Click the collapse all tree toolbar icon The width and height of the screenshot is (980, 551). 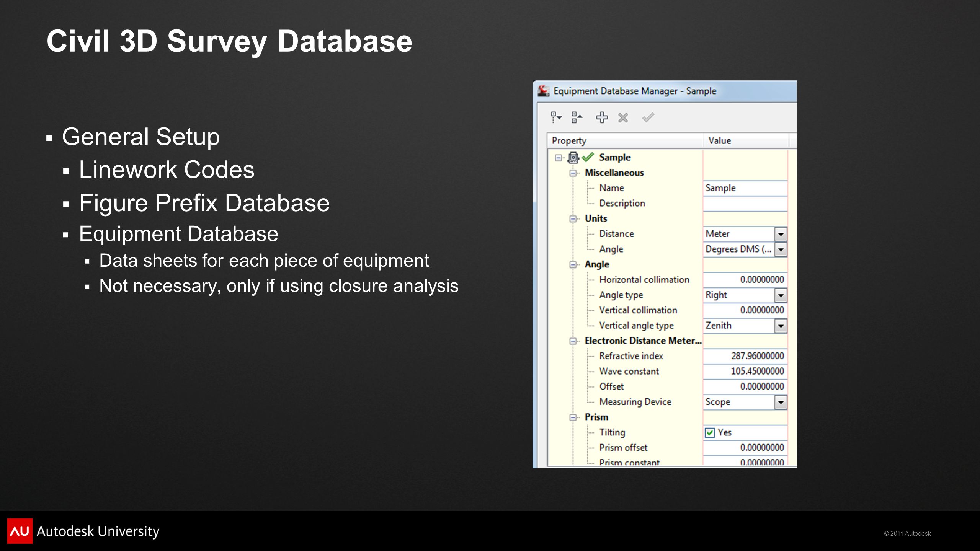coord(577,117)
